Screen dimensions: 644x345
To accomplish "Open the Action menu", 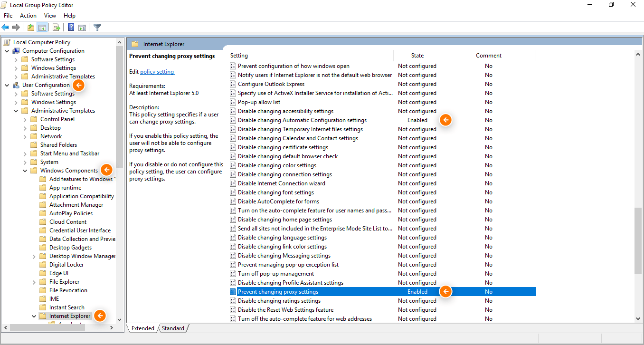I will point(28,16).
